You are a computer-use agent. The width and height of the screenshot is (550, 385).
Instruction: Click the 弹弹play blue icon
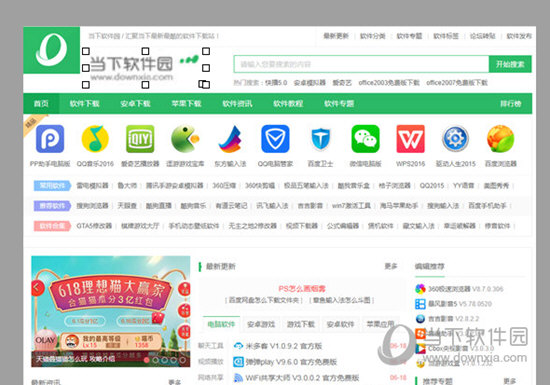tap(238, 362)
